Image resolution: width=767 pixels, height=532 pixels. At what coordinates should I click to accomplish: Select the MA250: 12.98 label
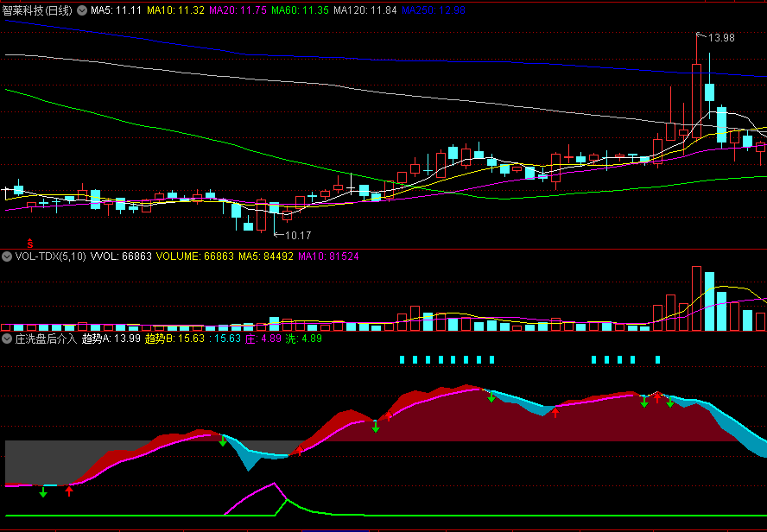pos(433,10)
